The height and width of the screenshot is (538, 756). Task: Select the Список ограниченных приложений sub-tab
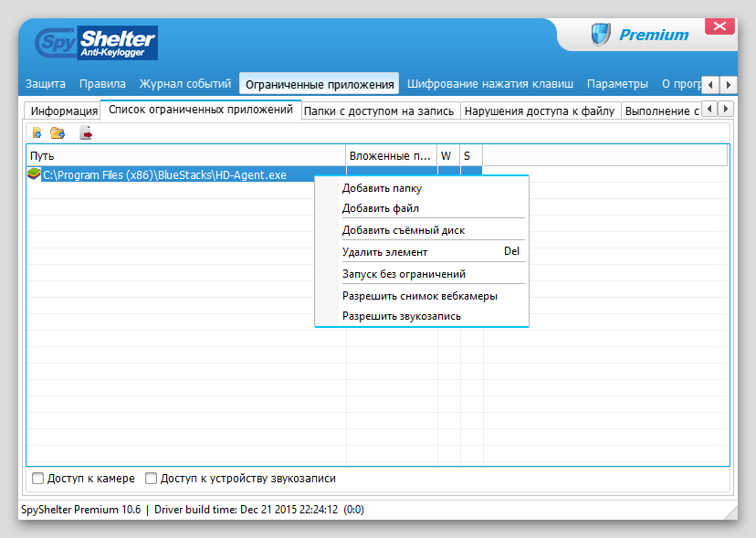[x=201, y=110]
